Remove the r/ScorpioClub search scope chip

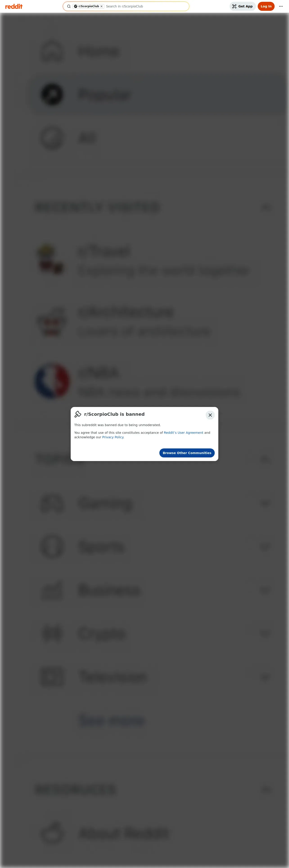pos(101,6)
